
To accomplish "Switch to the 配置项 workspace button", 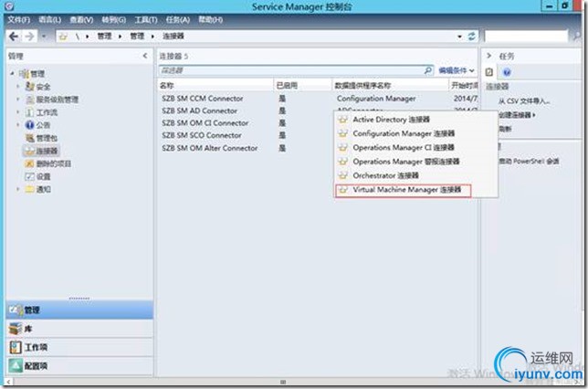I will click(x=79, y=365).
